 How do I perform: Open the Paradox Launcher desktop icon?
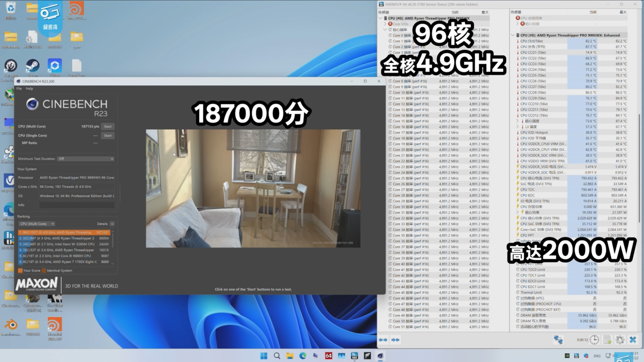pos(10,70)
